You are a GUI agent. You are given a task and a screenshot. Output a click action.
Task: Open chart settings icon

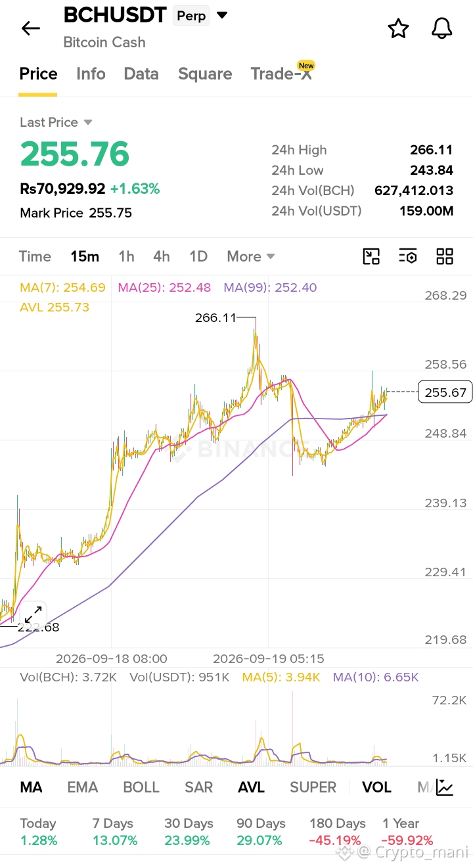[408, 256]
